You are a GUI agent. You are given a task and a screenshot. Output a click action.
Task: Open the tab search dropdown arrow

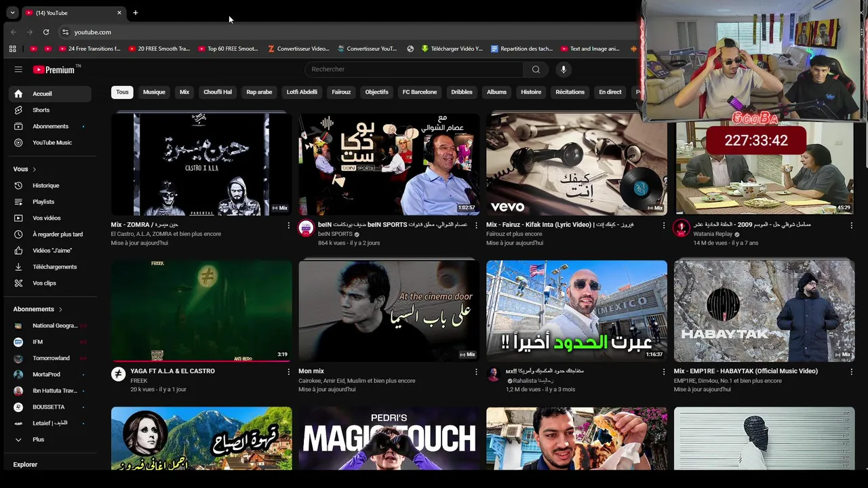pos(12,13)
